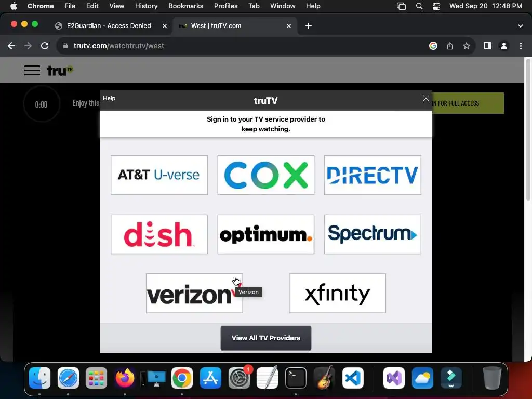Choose optimum as TV provider

265,234
